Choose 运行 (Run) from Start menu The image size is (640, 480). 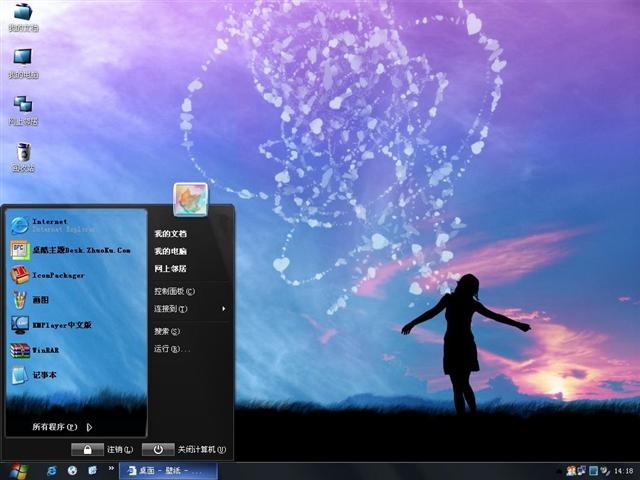(x=171, y=349)
